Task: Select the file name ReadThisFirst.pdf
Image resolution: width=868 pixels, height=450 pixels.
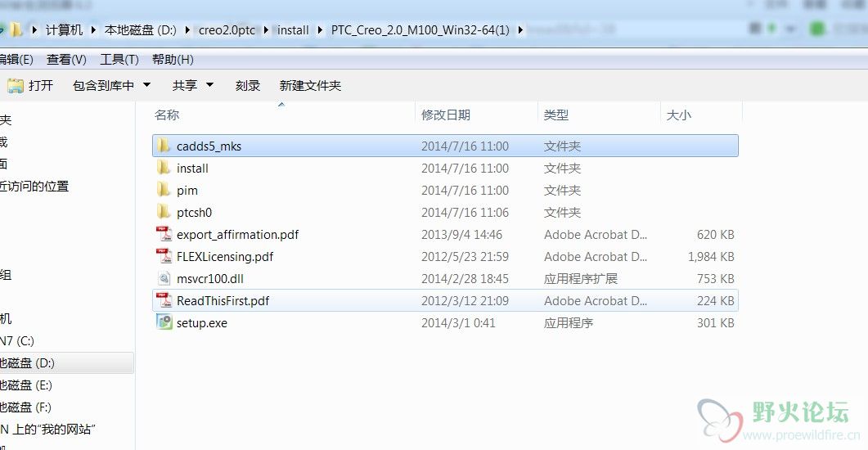Action: point(223,301)
